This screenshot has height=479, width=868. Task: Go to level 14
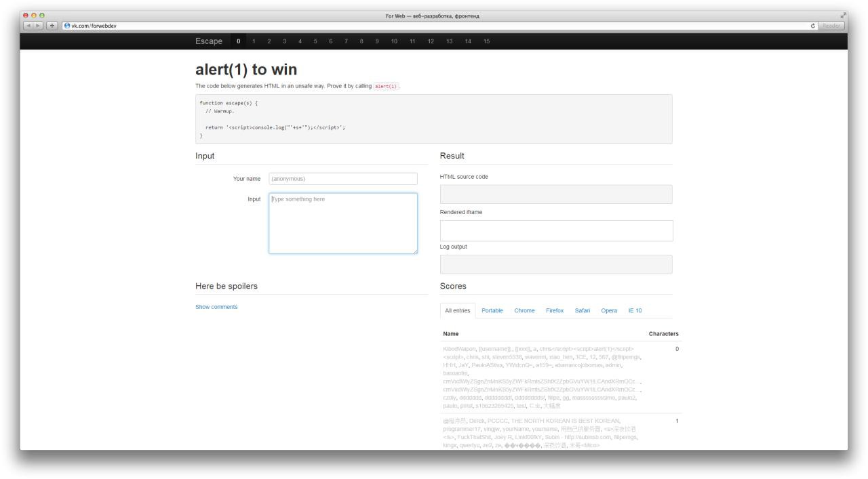(468, 41)
